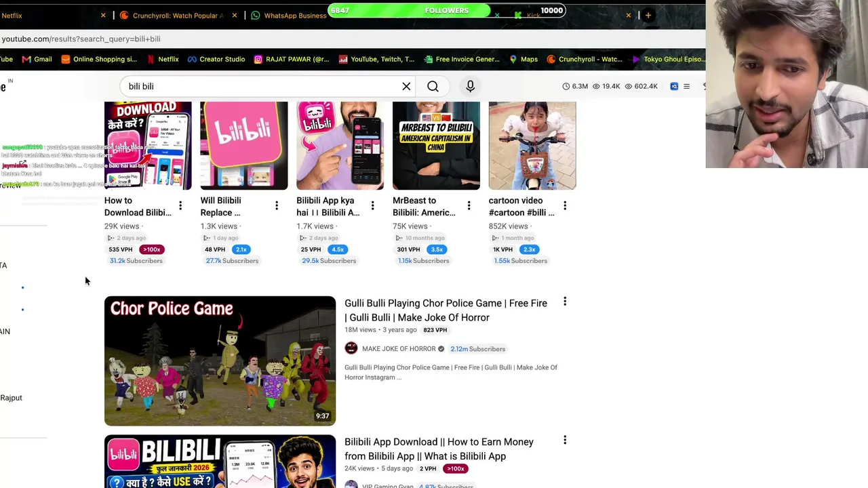Open options menu for 'cartoon video #cartoon' short
The height and width of the screenshot is (488, 868).
click(565, 205)
